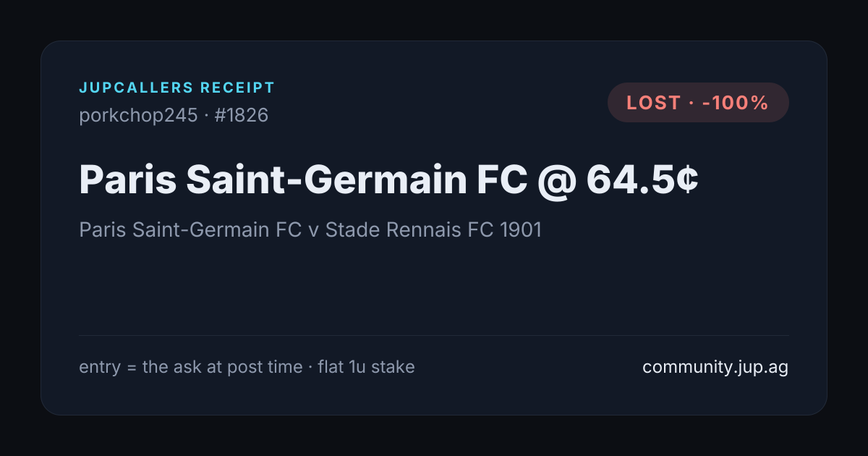This screenshot has width=868, height=456.
Task: Click the horizontal divider line above the footer
Action: click(x=434, y=335)
